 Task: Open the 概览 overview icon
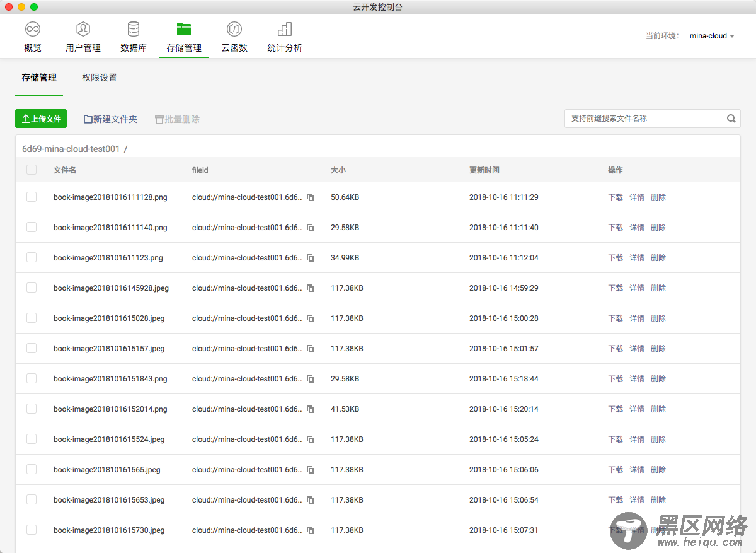[33, 29]
